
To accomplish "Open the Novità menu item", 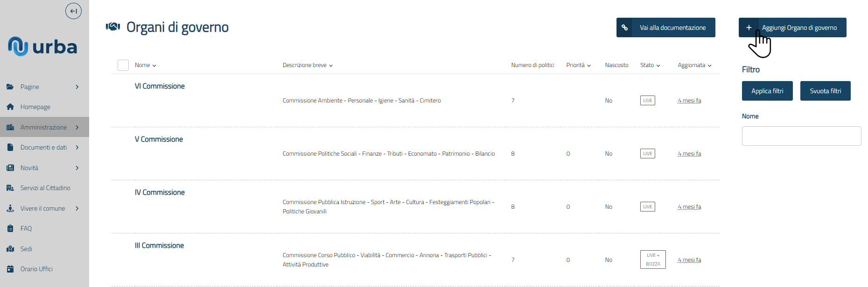I will pyautogui.click(x=29, y=168).
